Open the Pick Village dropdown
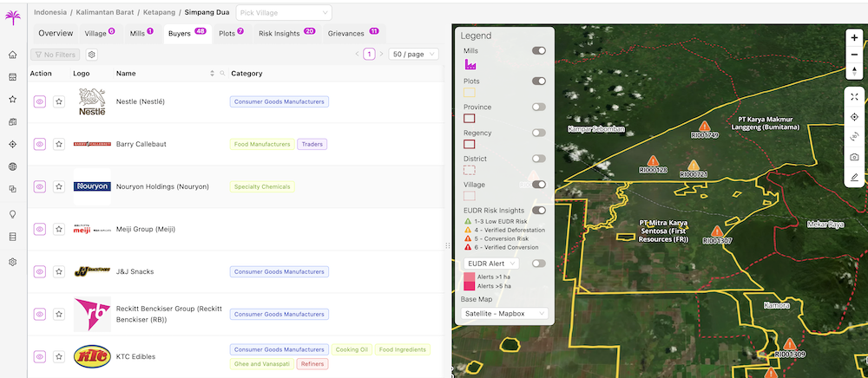Screen dimensions: 868x378 pos(284,13)
